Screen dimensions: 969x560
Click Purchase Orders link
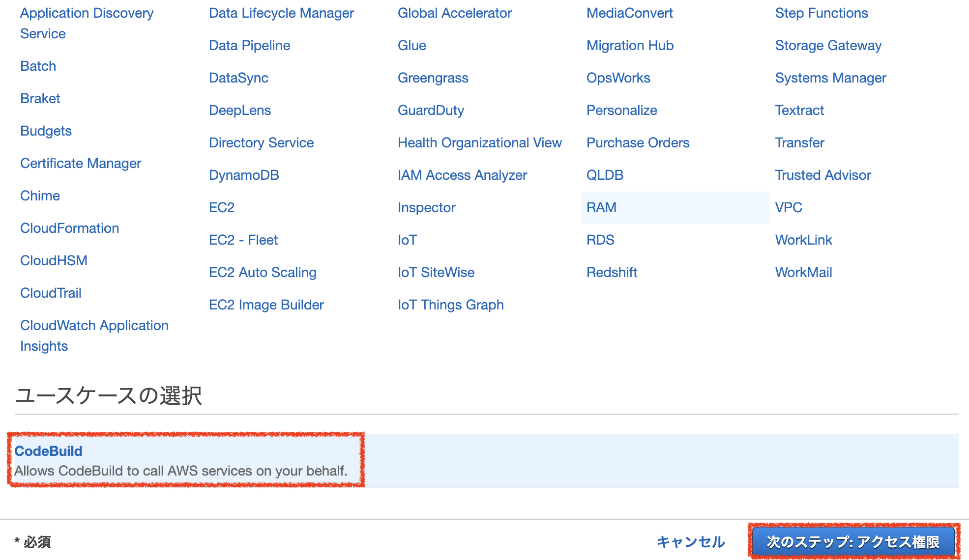(638, 142)
